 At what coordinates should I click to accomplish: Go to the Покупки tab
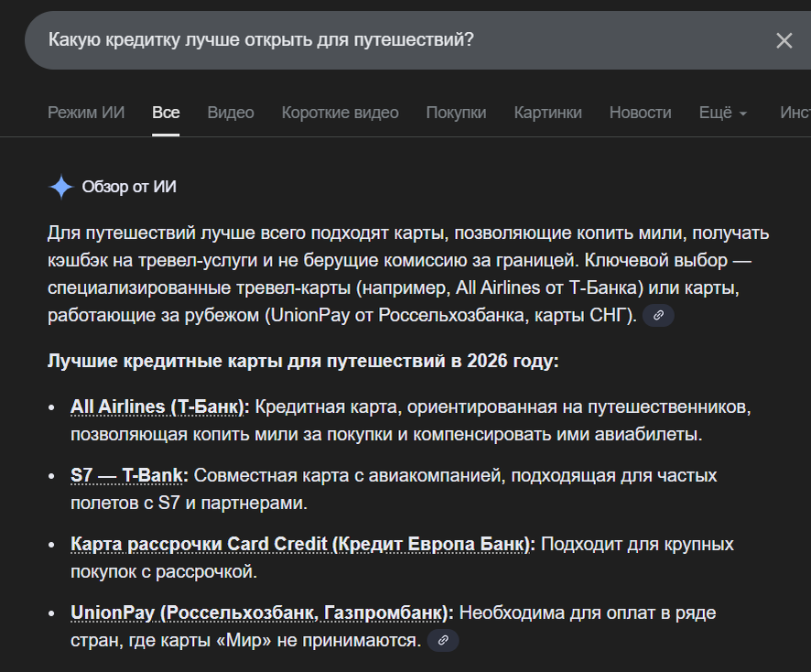coord(456,112)
